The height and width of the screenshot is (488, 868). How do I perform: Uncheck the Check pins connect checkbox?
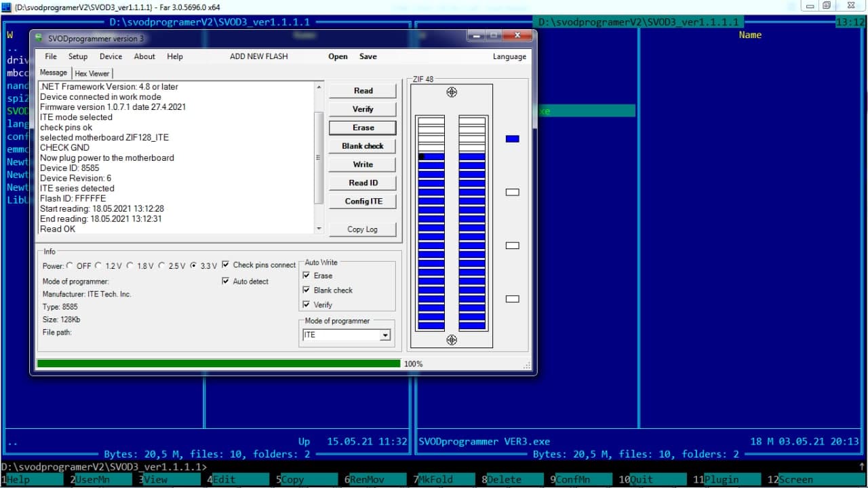(x=226, y=265)
